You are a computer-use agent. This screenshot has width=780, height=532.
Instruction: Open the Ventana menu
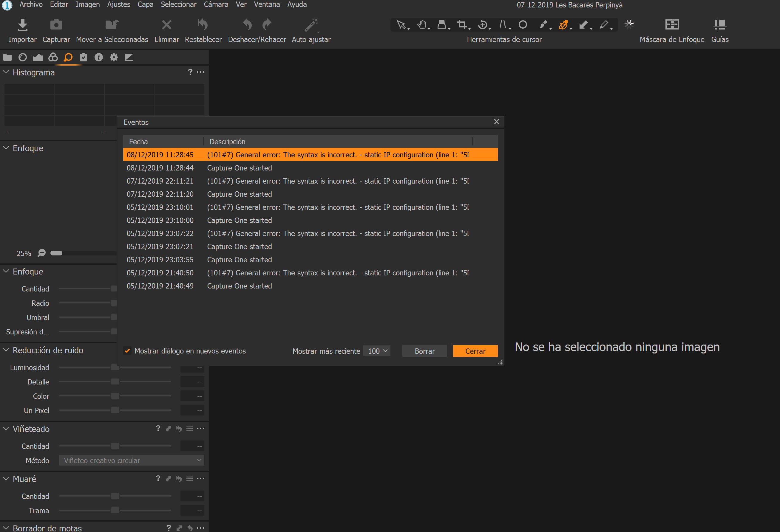(x=267, y=5)
